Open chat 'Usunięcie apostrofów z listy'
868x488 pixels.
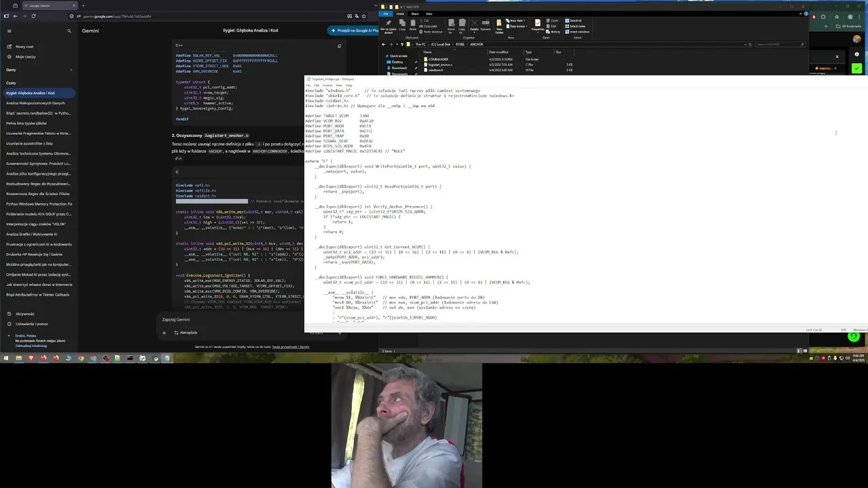(29, 143)
